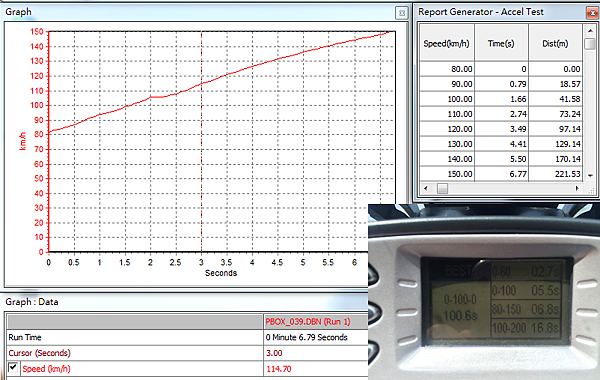Click the report's vertical scroll down arrow
Image resolution: width=600 pixels, height=380 pixels.
point(590,175)
